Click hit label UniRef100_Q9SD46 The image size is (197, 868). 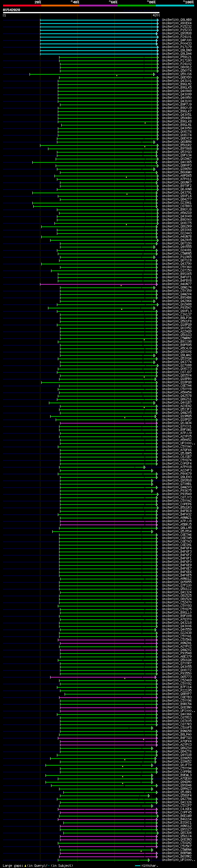tap(177, 785)
